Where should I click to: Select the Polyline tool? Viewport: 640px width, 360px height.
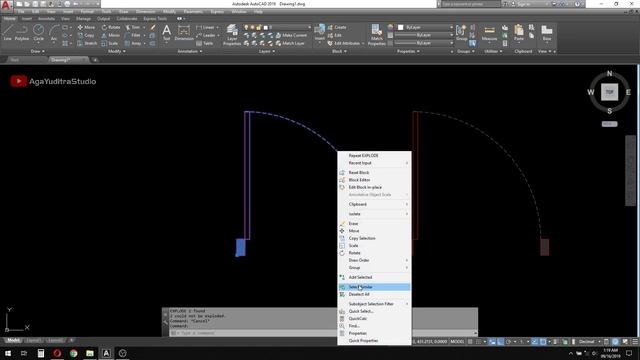pos(22,33)
